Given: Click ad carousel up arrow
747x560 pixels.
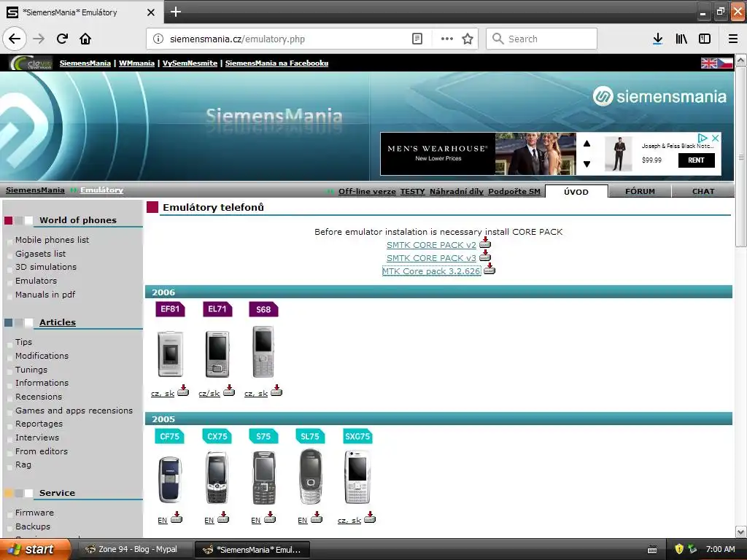Looking at the screenshot, I should [x=587, y=144].
